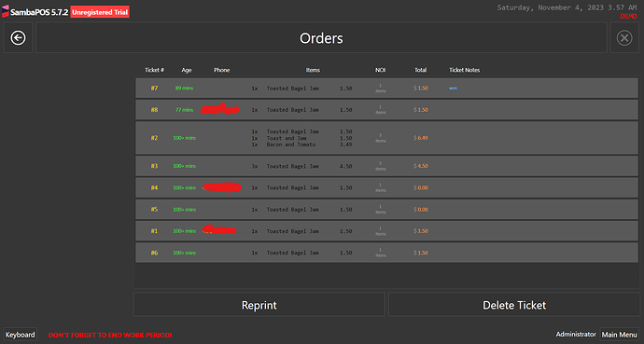Click the date and time display
This screenshot has width=644, height=344.
[567, 7]
